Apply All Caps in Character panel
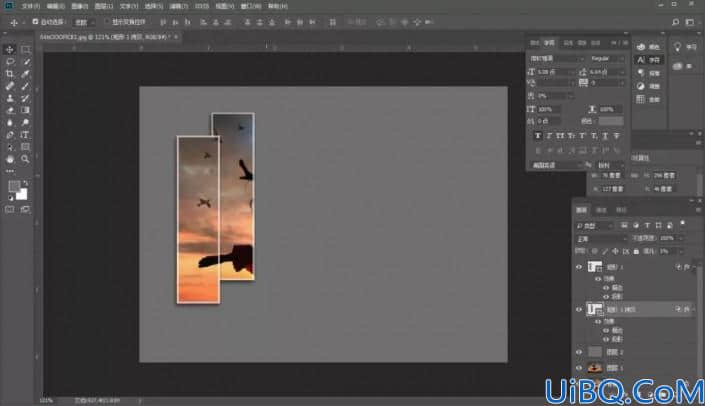Screen dimensions: 705x406 pos(560,136)
